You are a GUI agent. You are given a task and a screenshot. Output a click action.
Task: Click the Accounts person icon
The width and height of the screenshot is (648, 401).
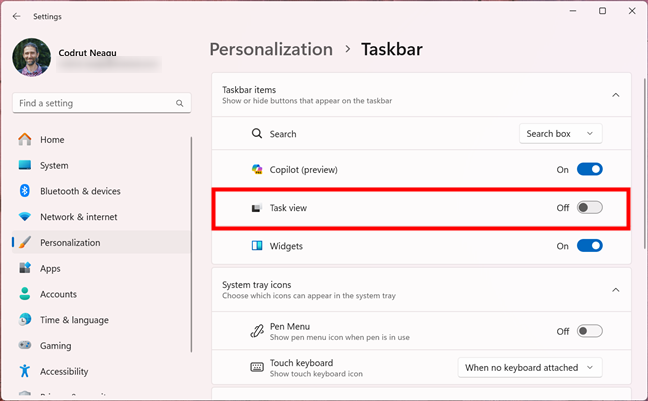25,294
